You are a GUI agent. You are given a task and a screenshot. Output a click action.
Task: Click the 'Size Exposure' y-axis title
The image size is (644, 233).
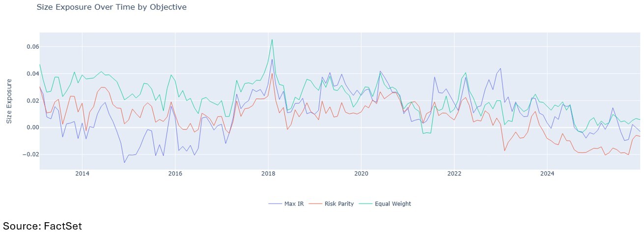(x=9, y=101)
